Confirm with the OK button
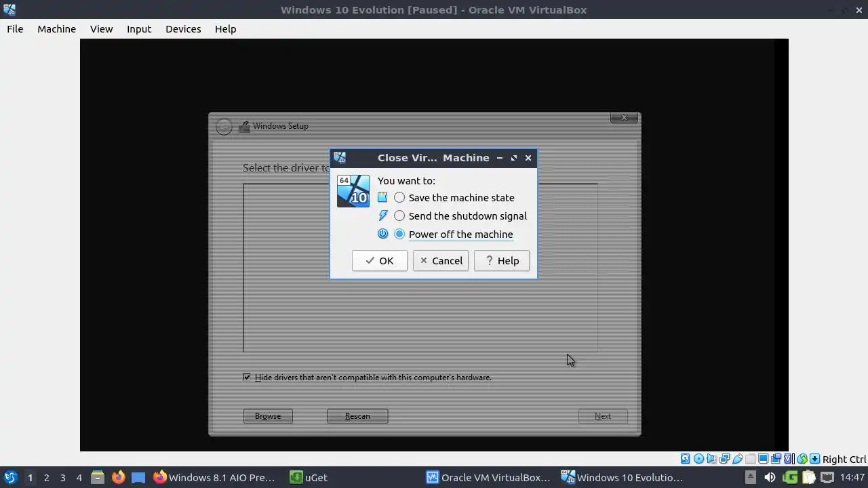 380,260
